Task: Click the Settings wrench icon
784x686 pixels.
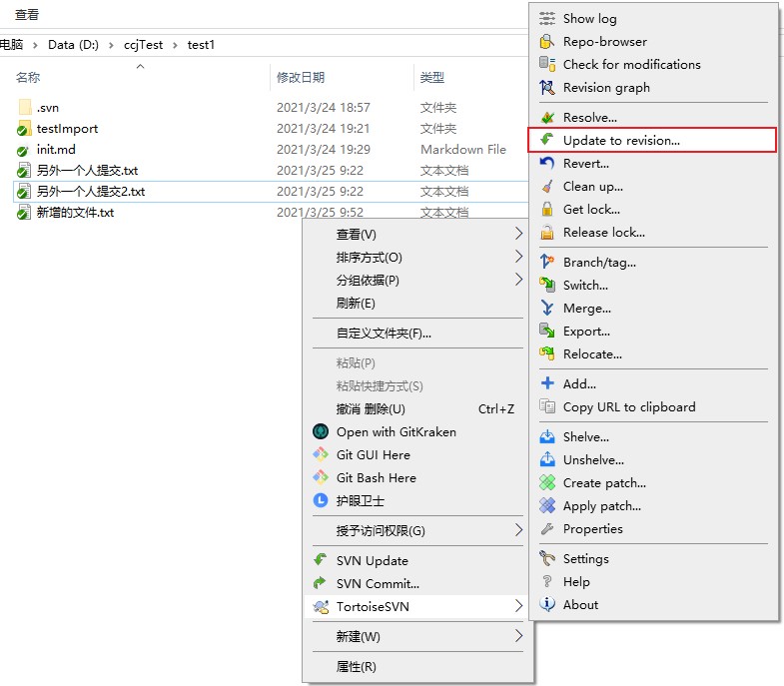Action: pos(546,558)
